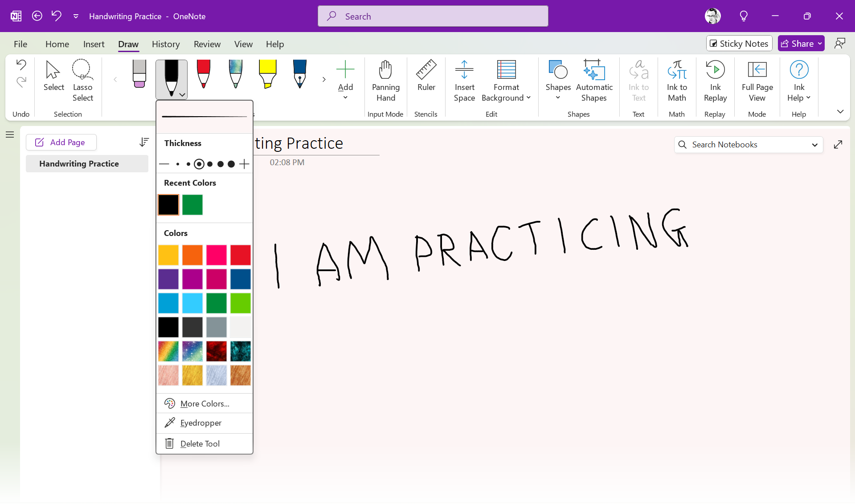Screen dimensions: 855x504
Task: Click the Select arrow tool
Action: click(54, 76)
